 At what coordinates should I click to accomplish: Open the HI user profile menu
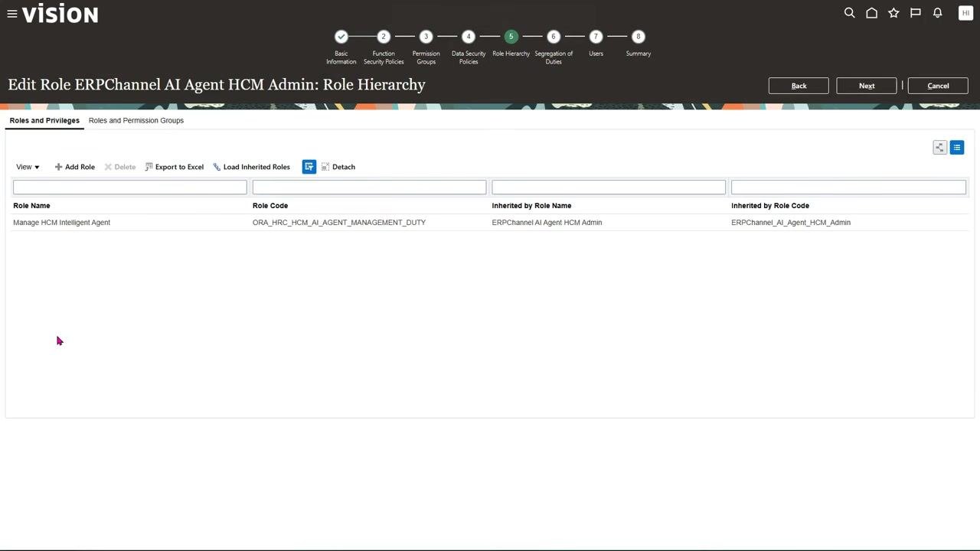pos(965,13)
